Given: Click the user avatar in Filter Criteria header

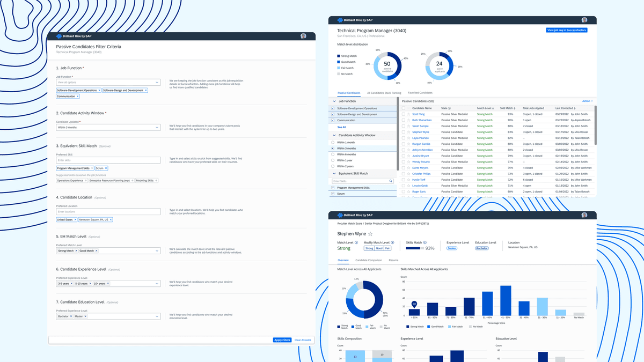Looking at the screenshot, I should (x=303, y=36).
